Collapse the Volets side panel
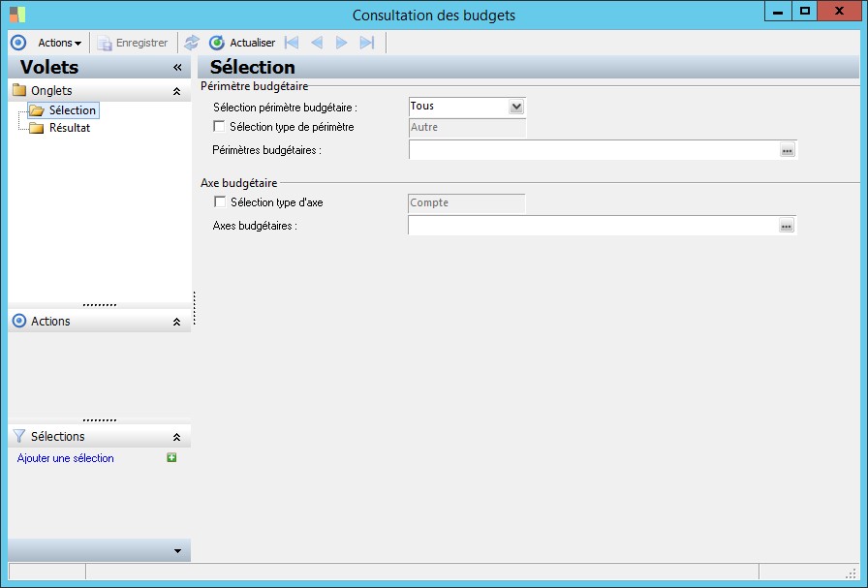The height and width of the screenshot is (588, 868). tap(177, 67)
